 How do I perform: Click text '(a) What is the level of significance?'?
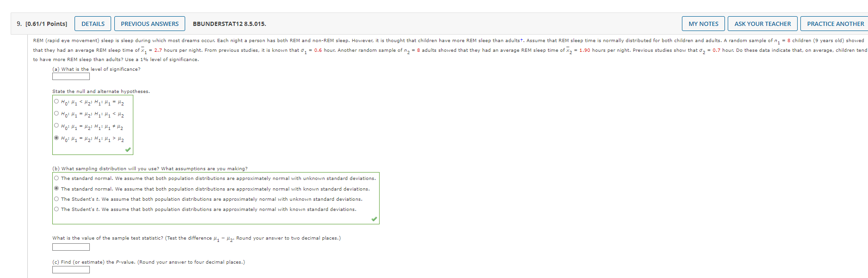click(96, 69)
